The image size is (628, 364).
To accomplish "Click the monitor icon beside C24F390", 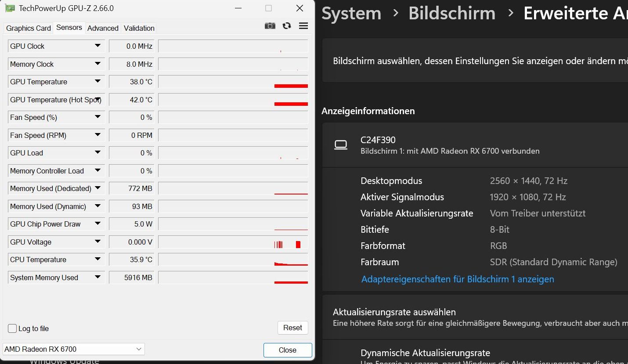I will tap(341, 145).
